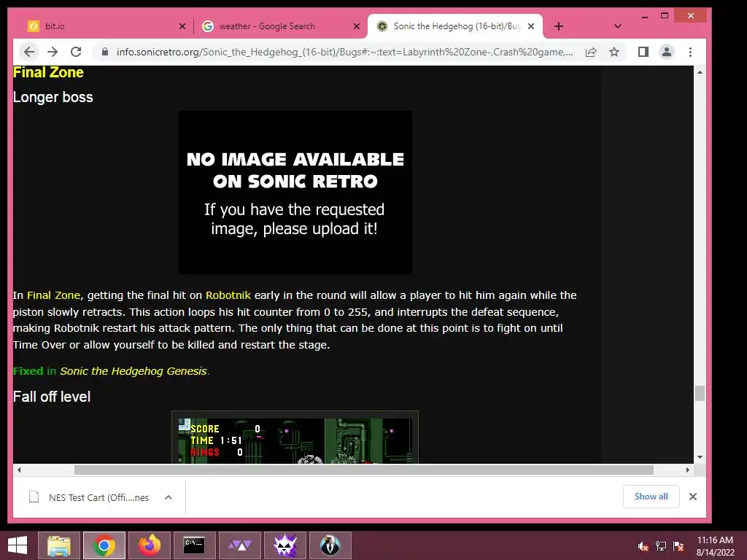Screen dimensions: 747x560
Task: Open the browser side panel
Action: point(643,52)
